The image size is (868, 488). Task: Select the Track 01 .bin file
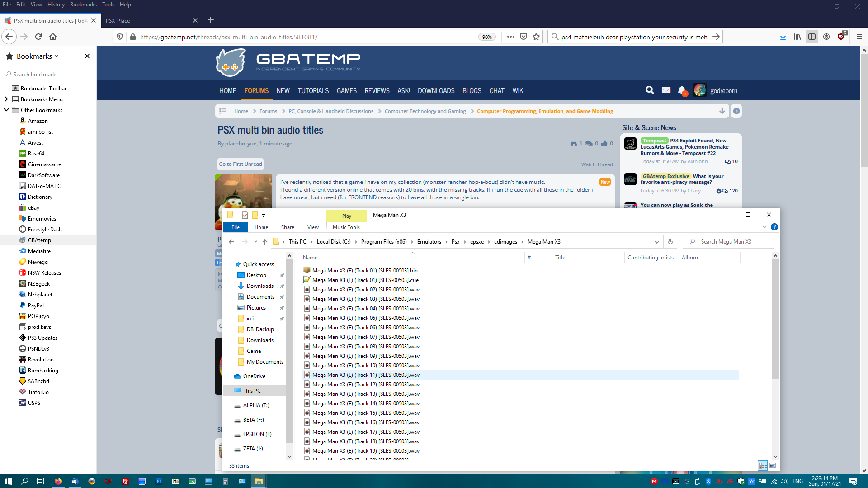tap(365, 271)
